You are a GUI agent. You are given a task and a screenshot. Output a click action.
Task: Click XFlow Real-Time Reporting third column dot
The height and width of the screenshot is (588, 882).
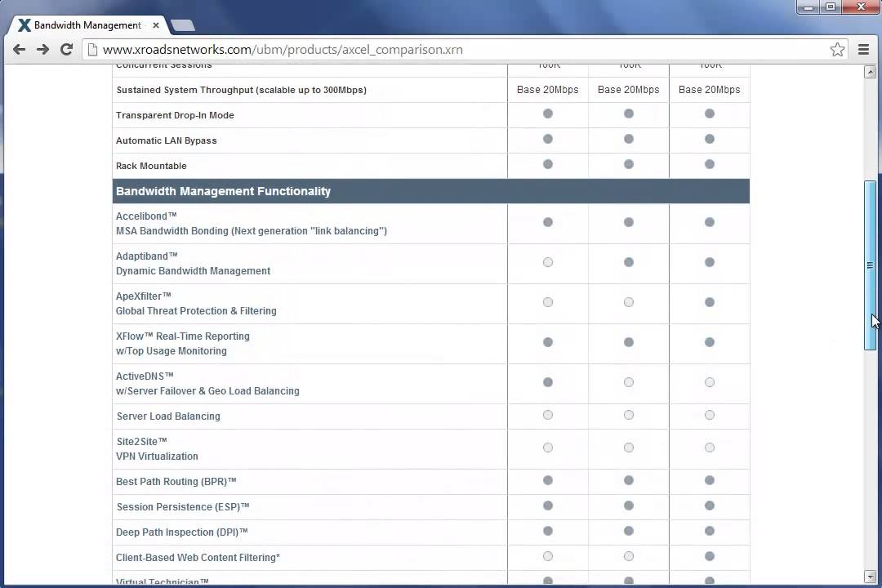[710, 342]
